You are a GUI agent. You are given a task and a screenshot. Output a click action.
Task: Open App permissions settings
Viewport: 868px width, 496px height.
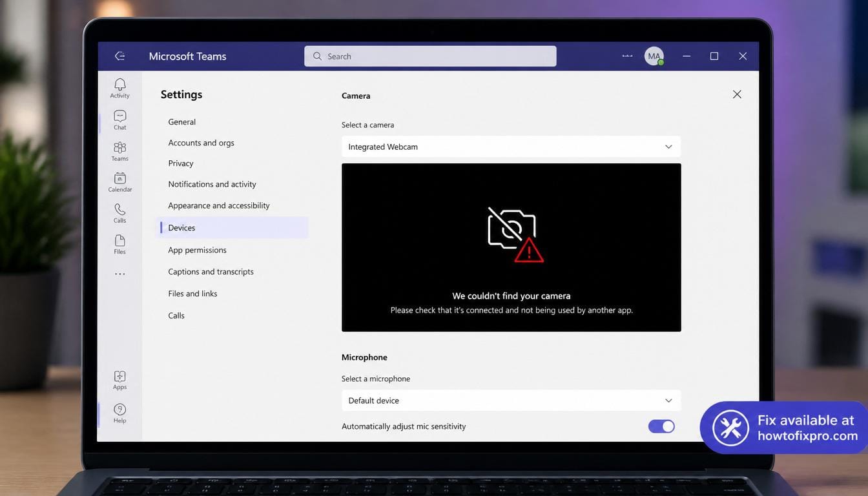point(197,250)
